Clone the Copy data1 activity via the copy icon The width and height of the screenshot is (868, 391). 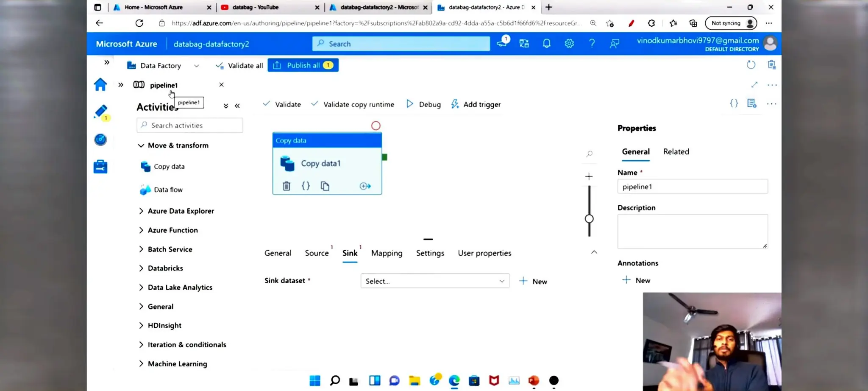click(x=325, y=186)
